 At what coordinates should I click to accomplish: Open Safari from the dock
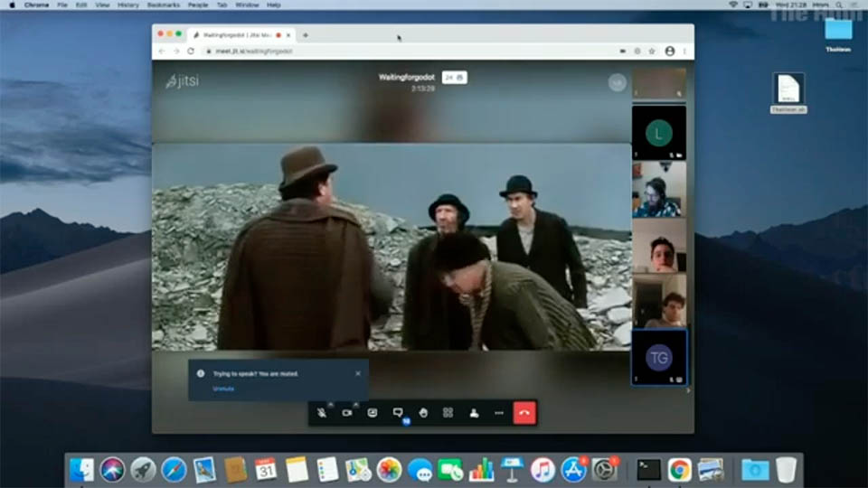click(x=174, y=470)
